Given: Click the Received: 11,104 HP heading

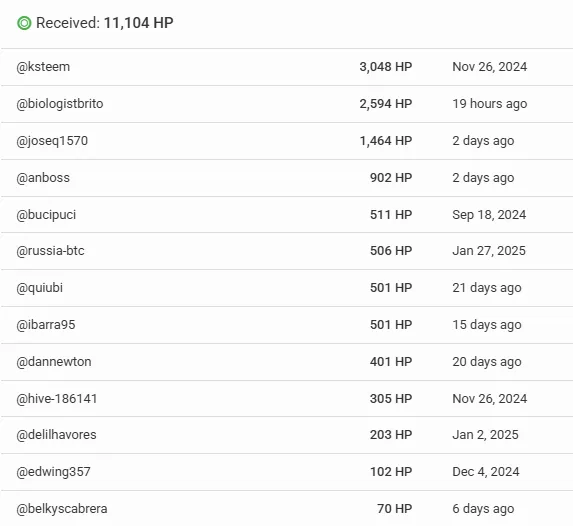Looking at the screenshot, I should point(105,23).
